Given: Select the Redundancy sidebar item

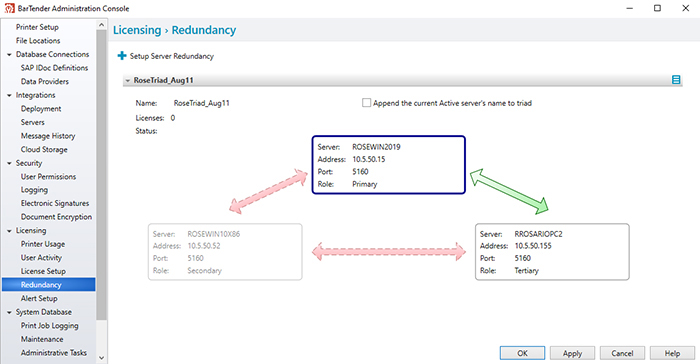Looking at the screenshot, I should tap(48, 285).
